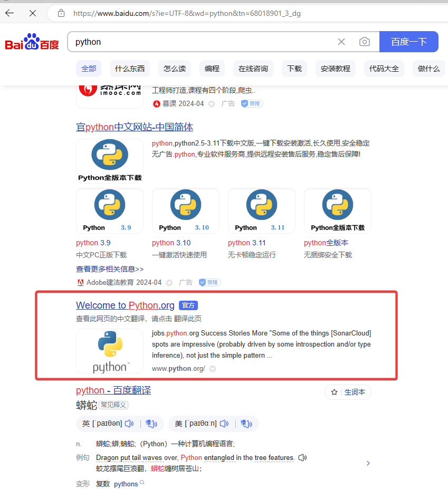Click the 百度一下 search button
The height and width of the screenshot is (489, 448).
click(409, 42)
